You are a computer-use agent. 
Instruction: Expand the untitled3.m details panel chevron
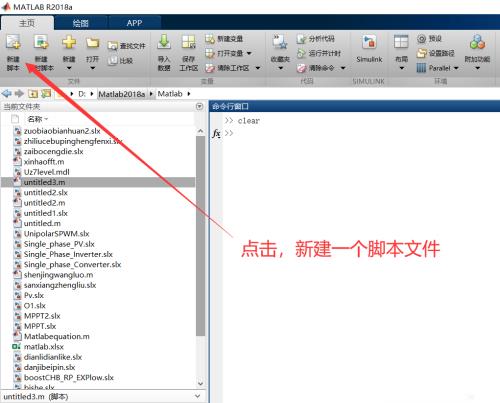click(x=198, y=396)
